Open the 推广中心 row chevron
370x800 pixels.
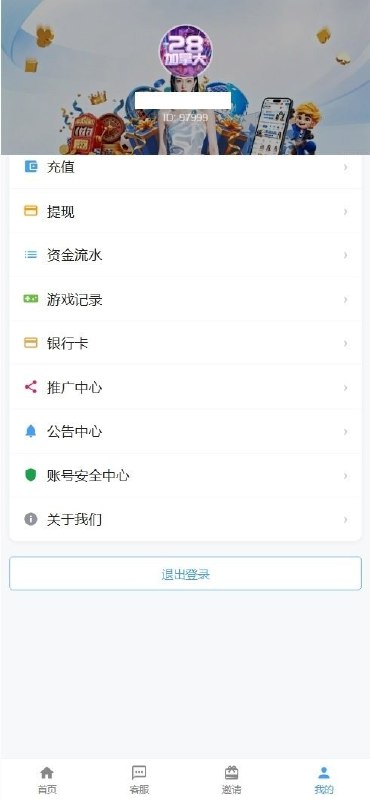tap(346, 388)
